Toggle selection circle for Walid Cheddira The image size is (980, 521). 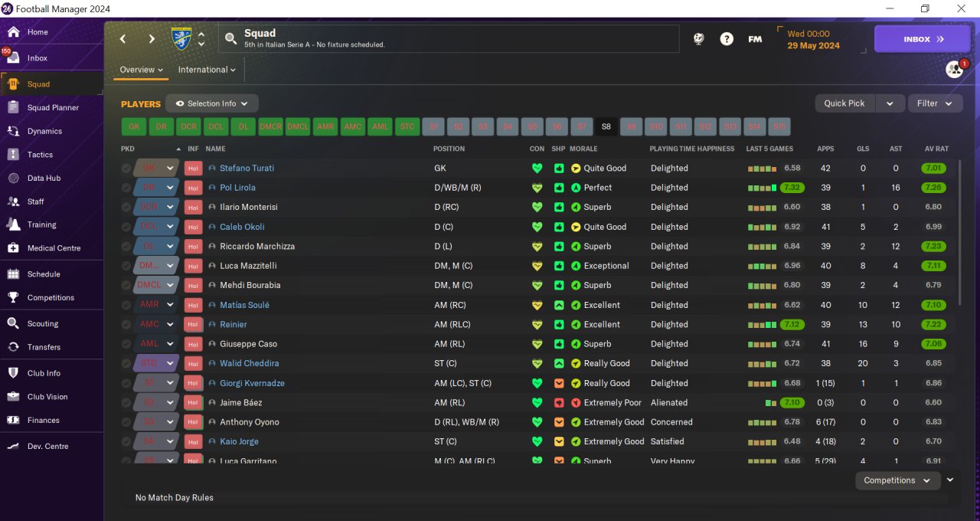(126, 363)
